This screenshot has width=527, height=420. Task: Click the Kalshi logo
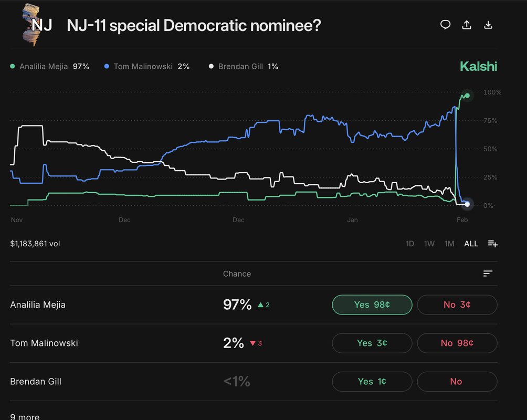coord(478,66)
